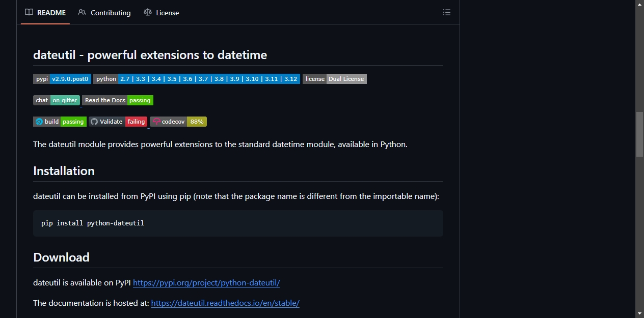Viewport: 644px width, 318px height.
Task: Click the scrollbar down arrow
Action: 639,313
